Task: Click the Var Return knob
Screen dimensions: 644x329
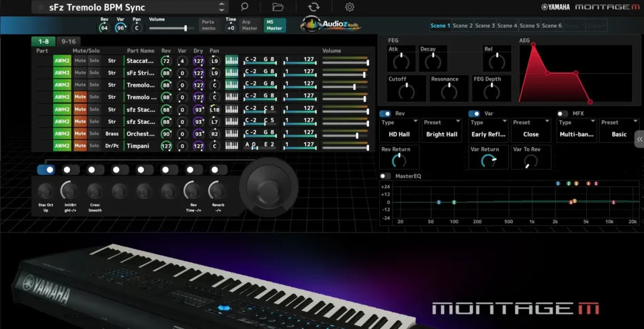Action: pos(488,160)
